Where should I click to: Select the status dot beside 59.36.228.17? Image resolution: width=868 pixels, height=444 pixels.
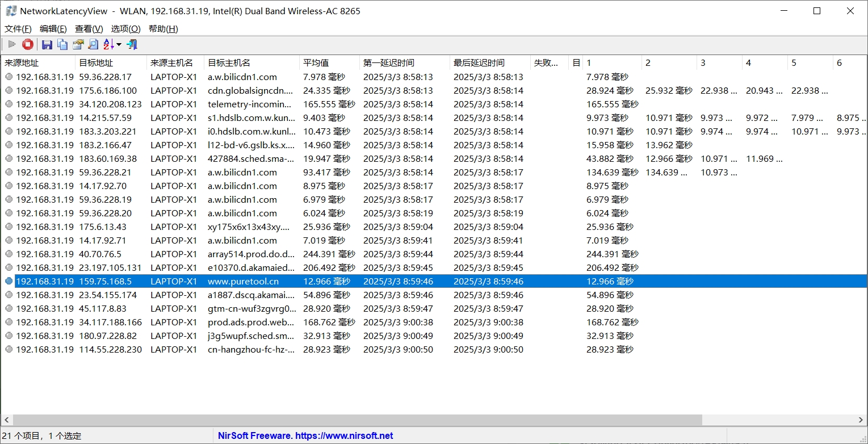coord(9,77)
